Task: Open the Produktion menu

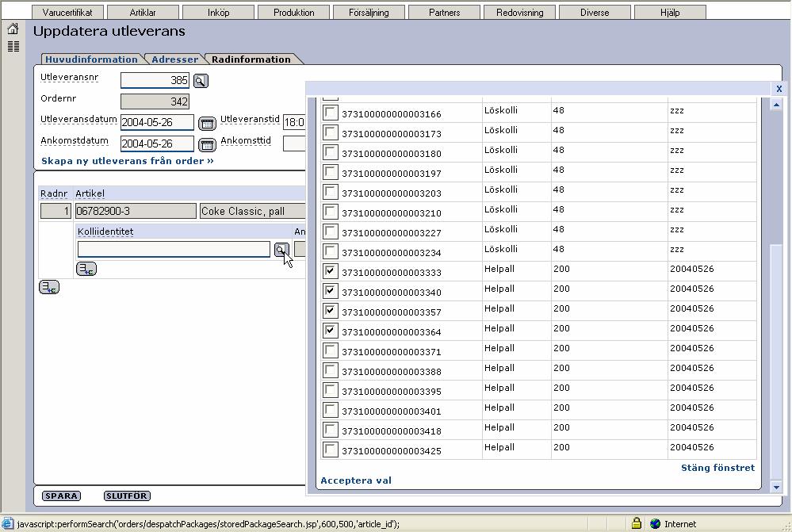Action: coord(293,12)
